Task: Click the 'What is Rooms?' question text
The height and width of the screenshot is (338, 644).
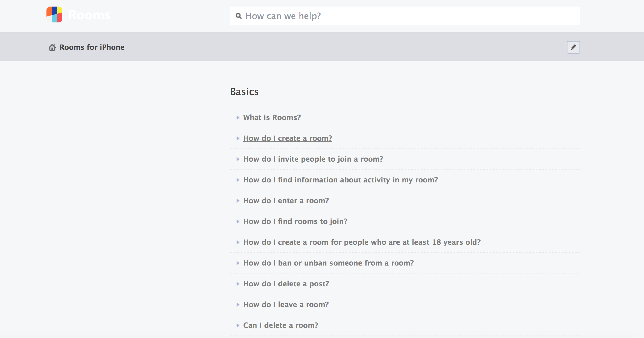Action: click(x=272, y=118)
